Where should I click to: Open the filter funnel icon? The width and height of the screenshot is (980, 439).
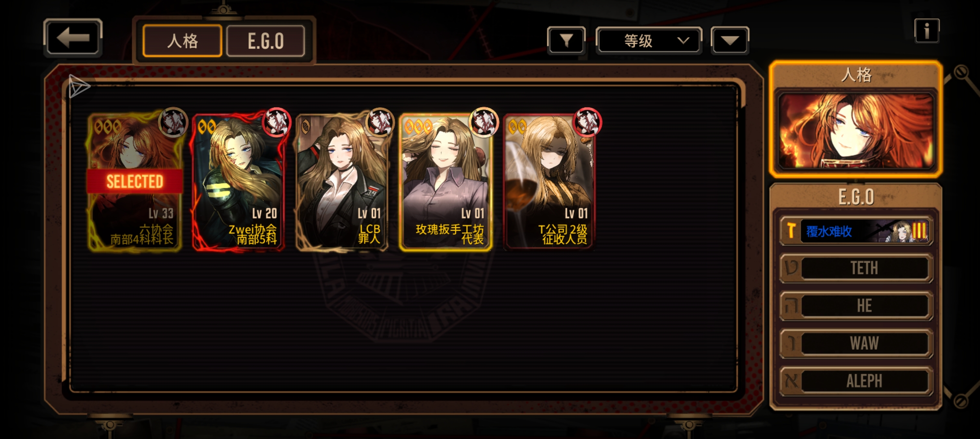pos(566,40)
